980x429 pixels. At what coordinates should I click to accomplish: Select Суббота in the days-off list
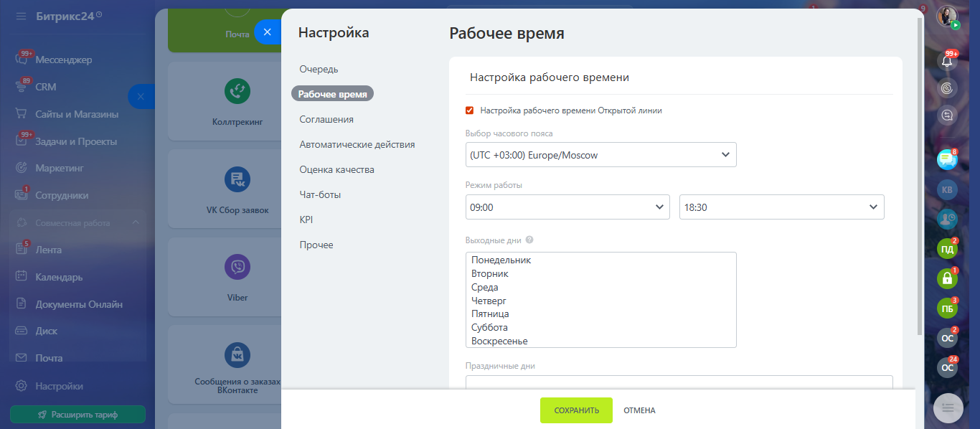tap(489, 328)
